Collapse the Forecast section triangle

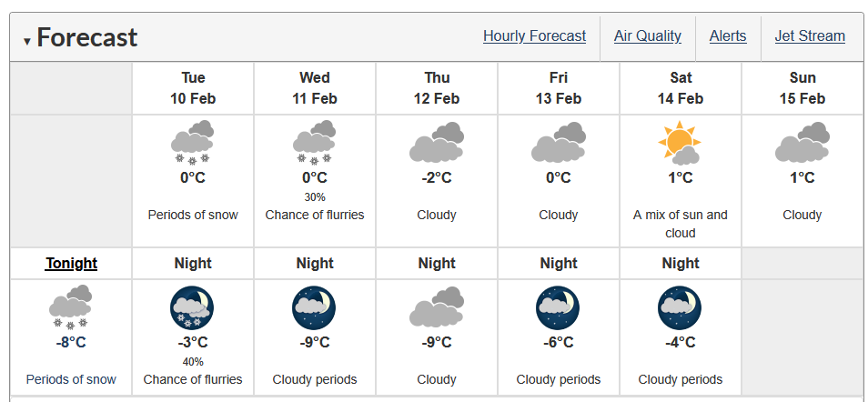[27, 41]
